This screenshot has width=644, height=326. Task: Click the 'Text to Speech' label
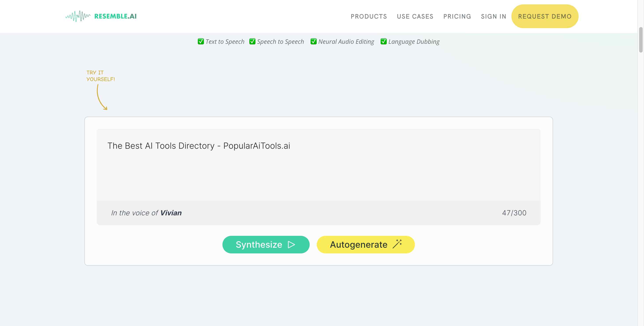tap(225, 42)
